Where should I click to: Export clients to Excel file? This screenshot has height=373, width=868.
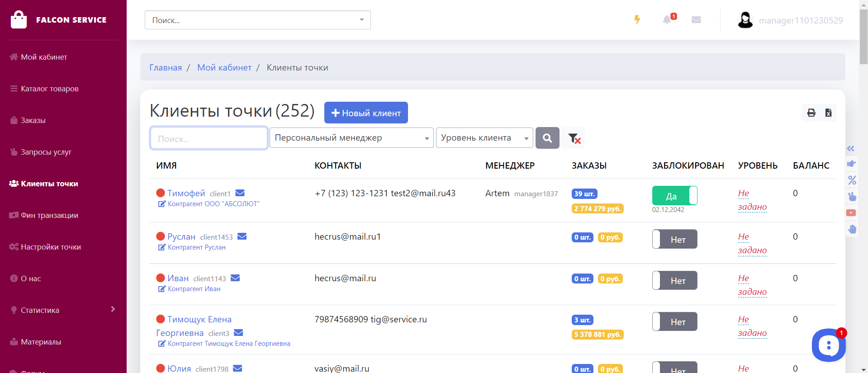point(828,113)
